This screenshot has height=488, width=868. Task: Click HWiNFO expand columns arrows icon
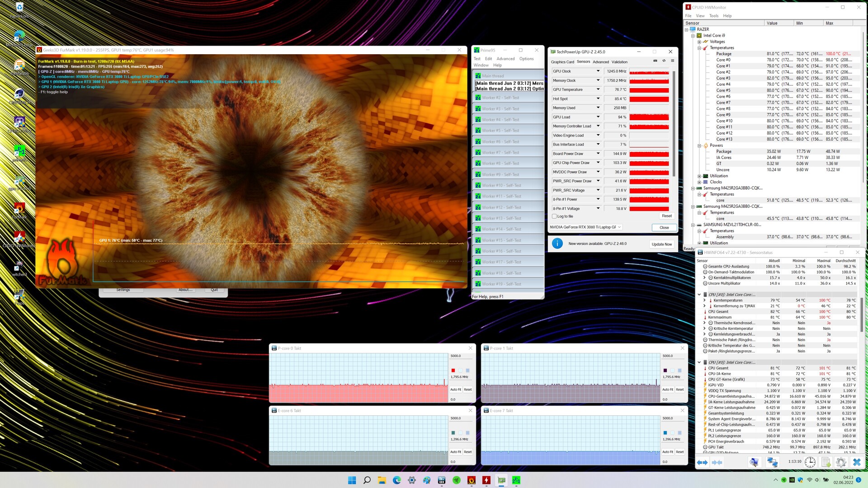point(702,462)
